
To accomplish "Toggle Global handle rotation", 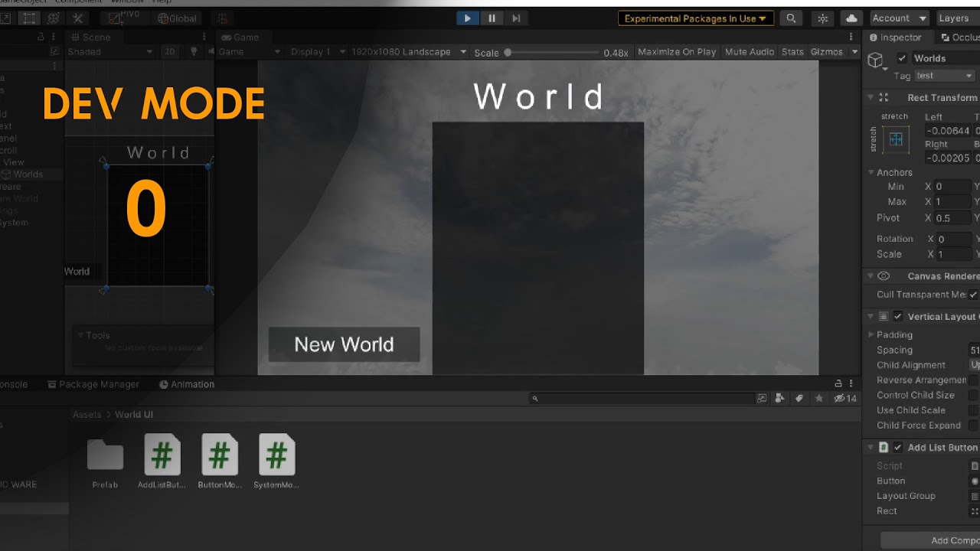I will pos(177,18).
